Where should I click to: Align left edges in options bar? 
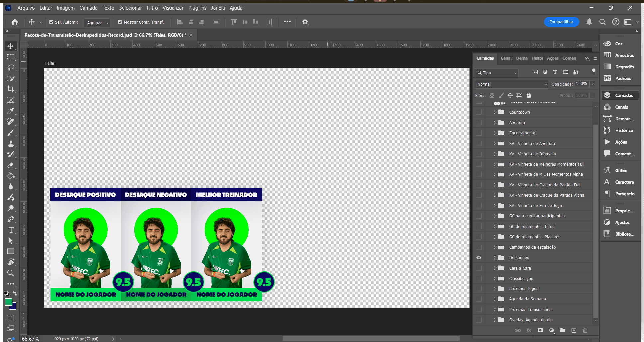click(180, 22)
